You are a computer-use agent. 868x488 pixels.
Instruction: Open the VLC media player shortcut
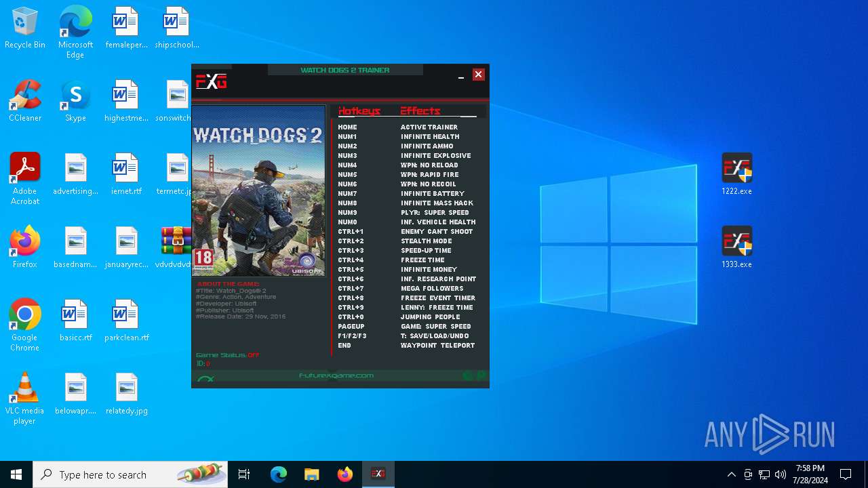25,399
